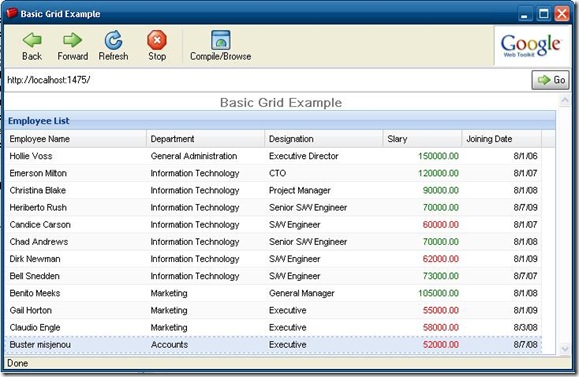Open the Compile/Browse toolbar icon
Viewport: 579px width, 377px height.
tap(220, 40)
